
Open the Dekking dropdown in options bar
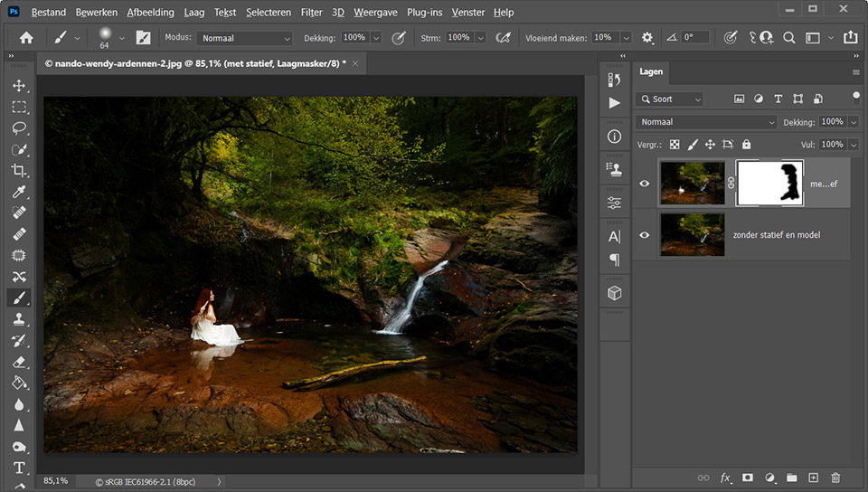(x=376, y=38)
